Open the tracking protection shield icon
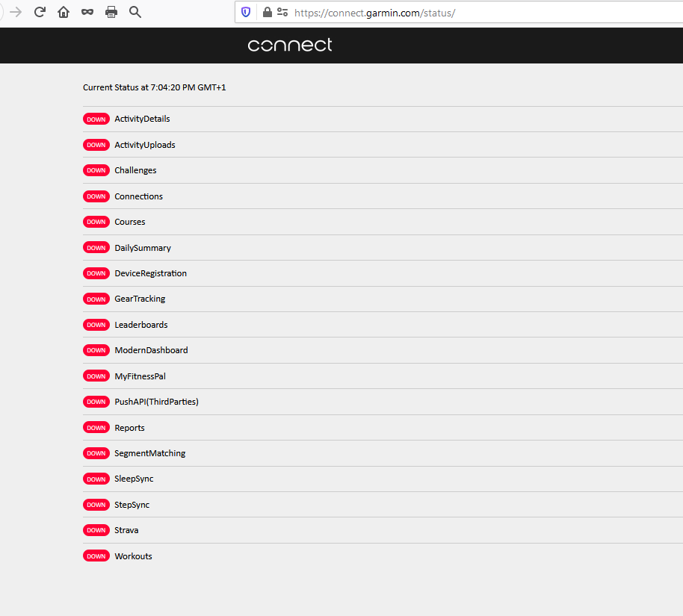The width and height of the screenshot is (683, 616). click(x=246, y=12)
